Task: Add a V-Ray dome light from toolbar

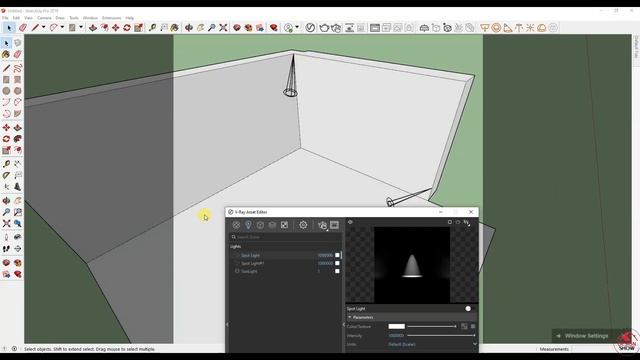Action: [x=542, y=28]
